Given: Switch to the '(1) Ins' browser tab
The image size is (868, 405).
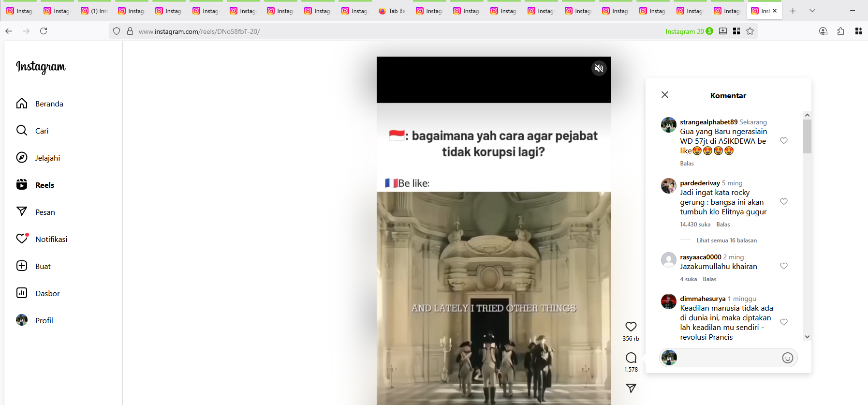Looking at the screenshot, I should point(94,11).
